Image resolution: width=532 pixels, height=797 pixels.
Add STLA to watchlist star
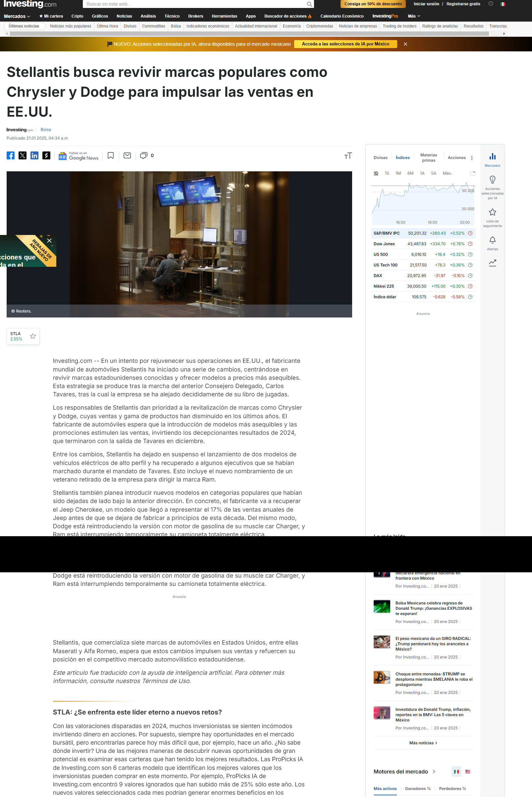coord(33,336)
